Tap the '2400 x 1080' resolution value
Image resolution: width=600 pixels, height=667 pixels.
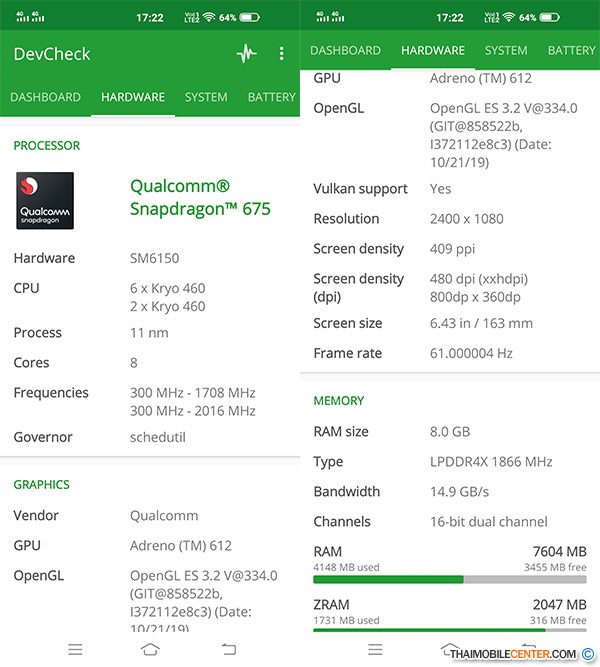pos(467,219)
